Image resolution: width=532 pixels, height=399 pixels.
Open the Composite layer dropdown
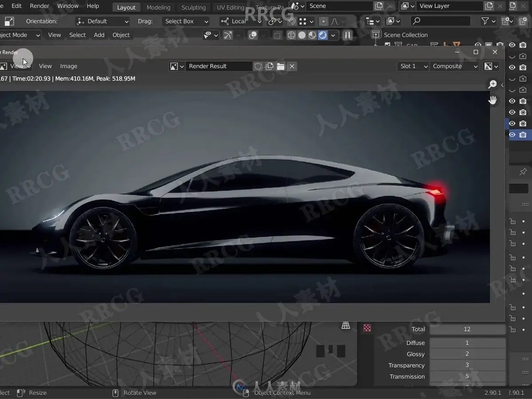[x=455, y=66]
